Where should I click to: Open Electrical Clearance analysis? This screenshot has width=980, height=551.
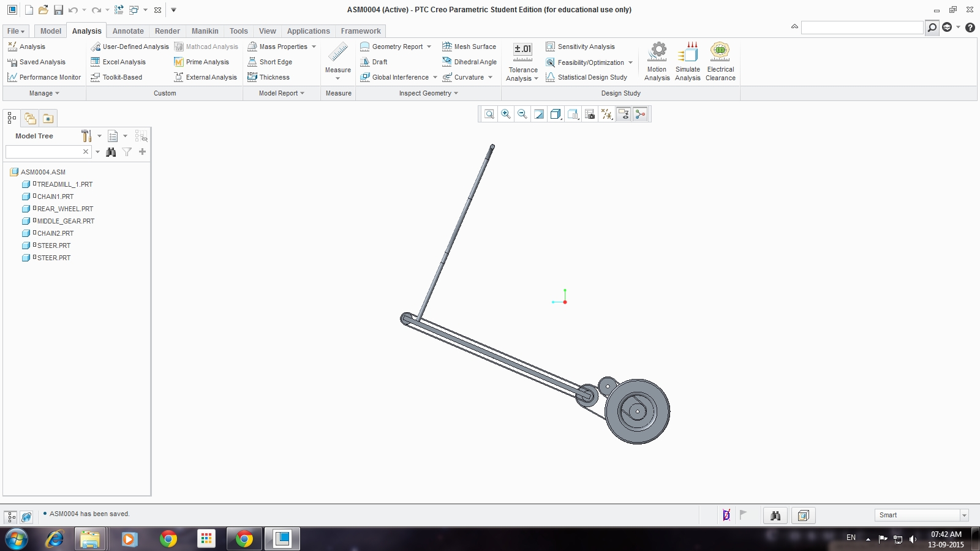click(720, 61)
